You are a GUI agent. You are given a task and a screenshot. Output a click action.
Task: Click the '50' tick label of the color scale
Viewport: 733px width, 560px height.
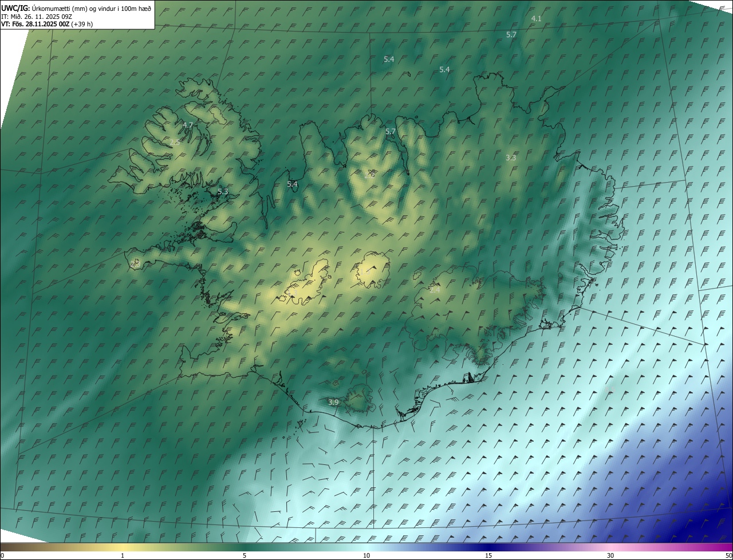[728, 555]
